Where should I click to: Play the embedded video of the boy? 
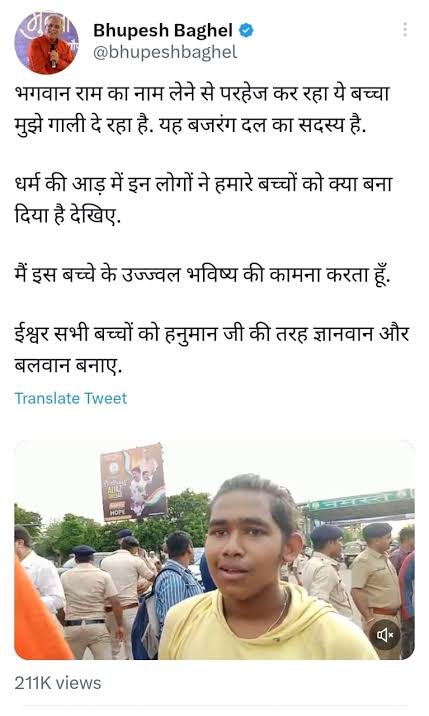click(x=214, y=550)
